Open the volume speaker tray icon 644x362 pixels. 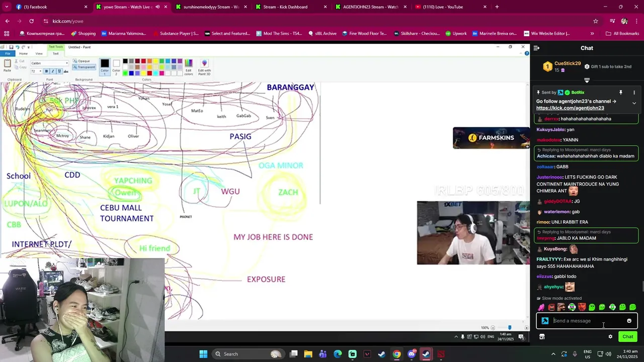coord(608,354)
